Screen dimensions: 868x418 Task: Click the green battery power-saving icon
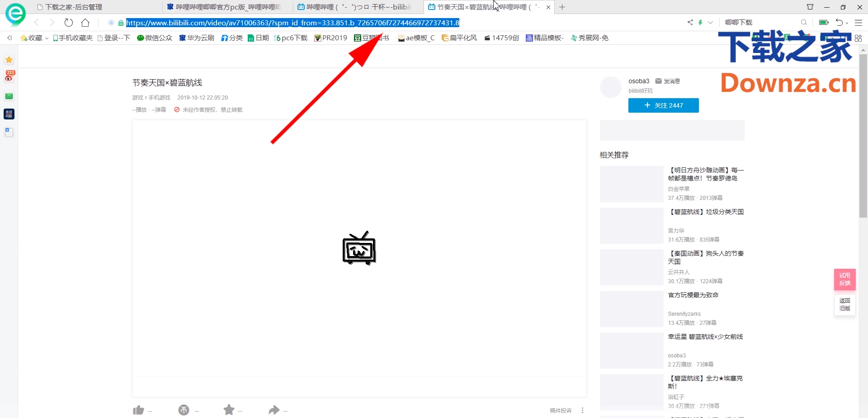[x=823, y=22]
